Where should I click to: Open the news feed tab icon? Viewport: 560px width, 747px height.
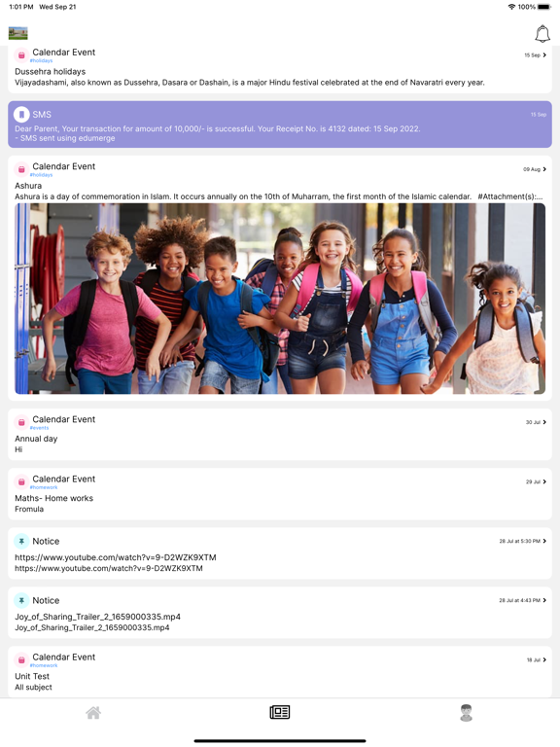pyautogui.click(x=280, y=712)
